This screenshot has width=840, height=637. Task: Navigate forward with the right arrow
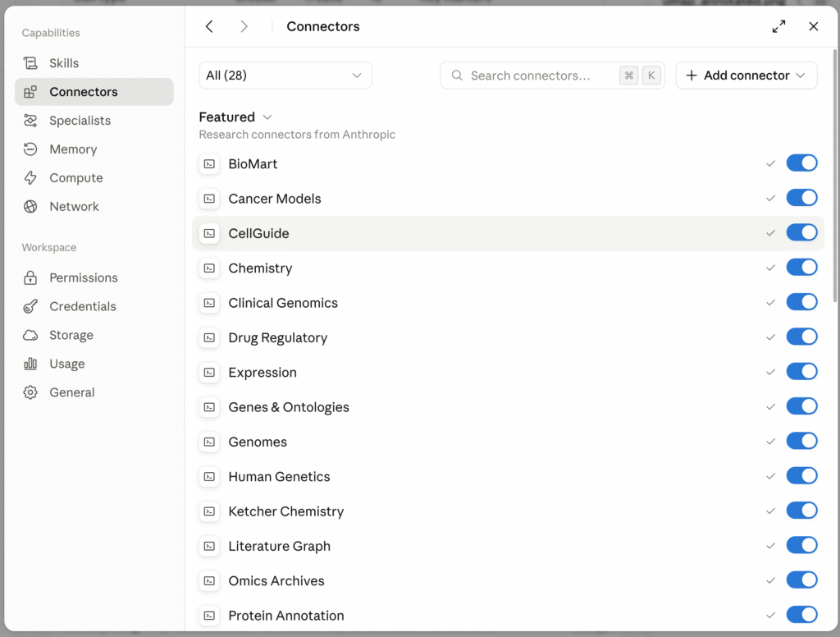244,26
